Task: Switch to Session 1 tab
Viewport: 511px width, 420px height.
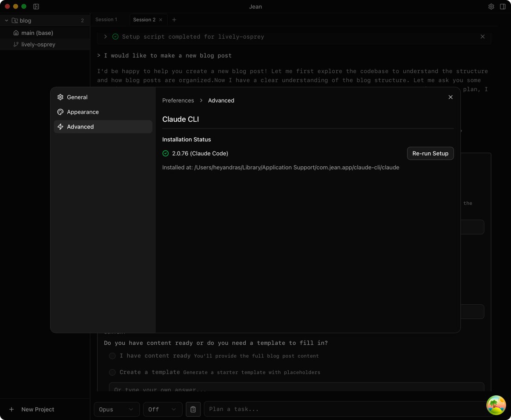Action: point(106,20)
